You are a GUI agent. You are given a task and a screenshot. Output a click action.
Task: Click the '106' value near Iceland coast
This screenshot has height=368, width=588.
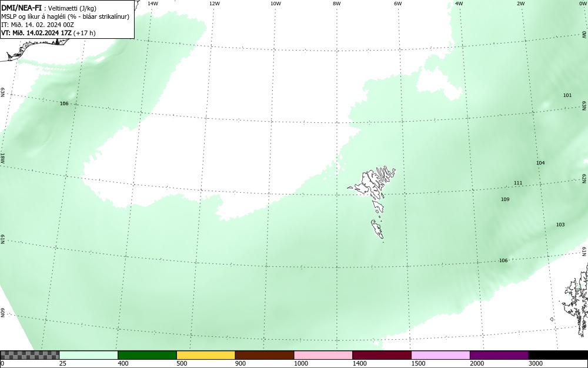tap(64, 103)
